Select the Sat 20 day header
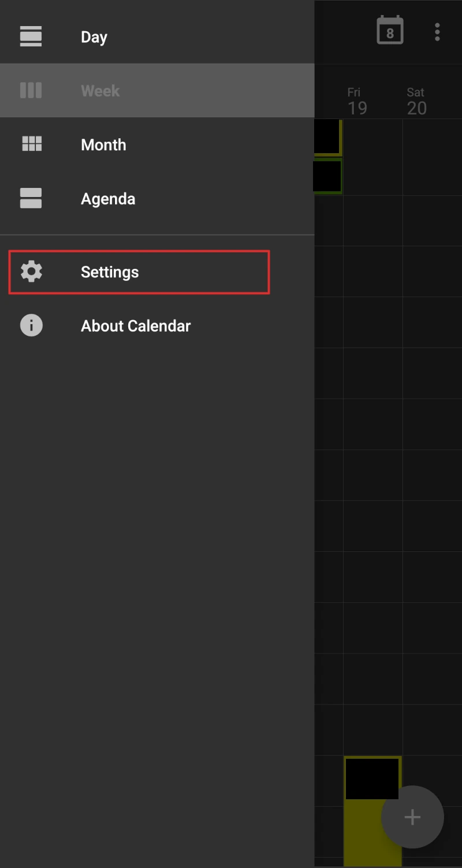Image resolution: width=462 pixels, height=868 pixels. [416, 101]
